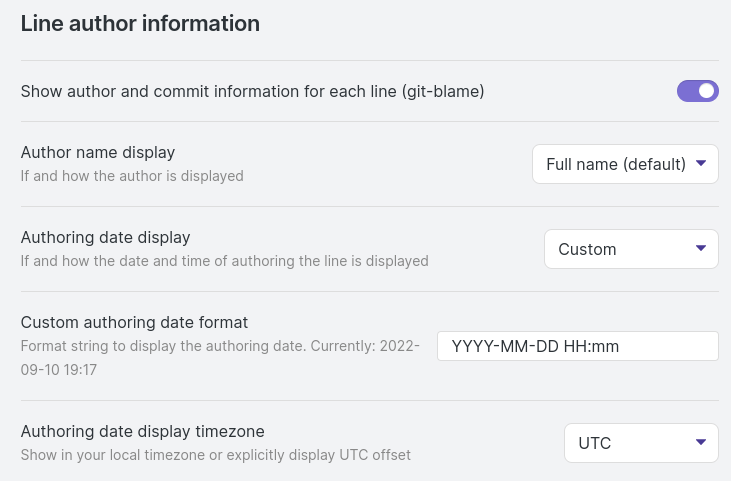Screen dimensions: 731x481
Task: Click the "Full name (default)" value text
Action: (x=615, y=164)
